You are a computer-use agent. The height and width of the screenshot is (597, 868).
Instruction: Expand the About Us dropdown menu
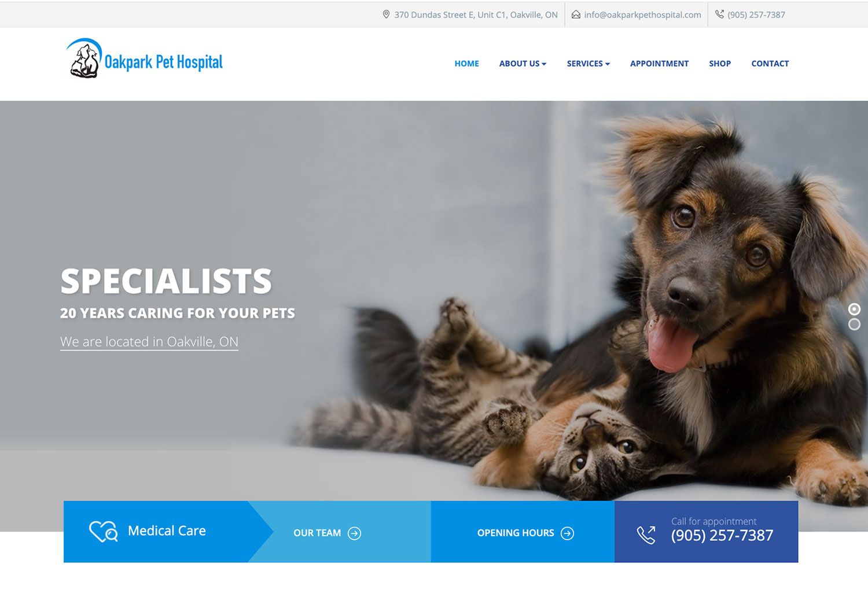pyautogui.click(x=523, y=64)
